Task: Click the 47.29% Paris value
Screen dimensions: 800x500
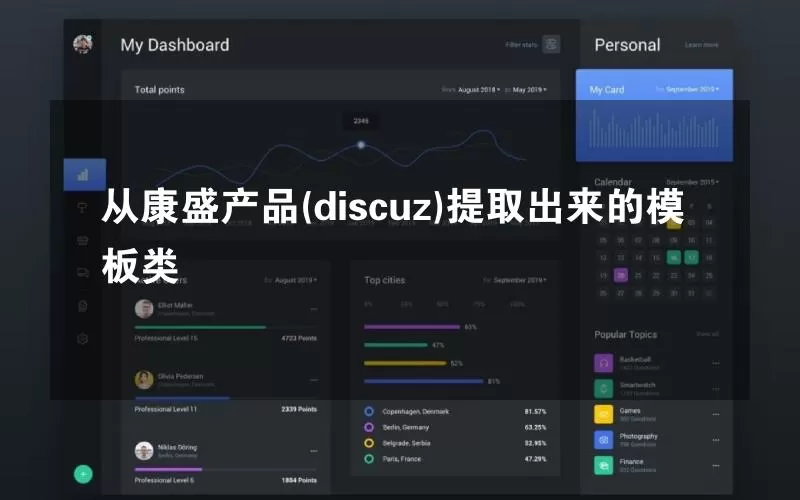Action: [x=535, y=459]
